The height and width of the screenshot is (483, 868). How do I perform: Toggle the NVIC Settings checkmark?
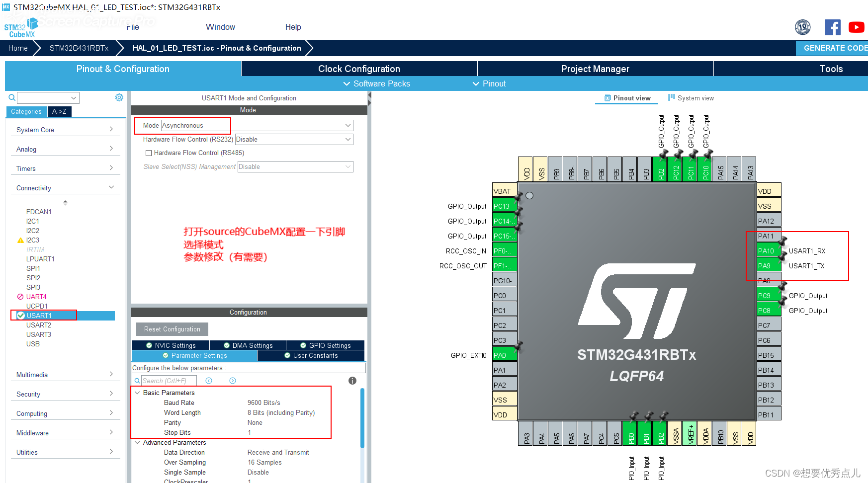tap(150, 345)
